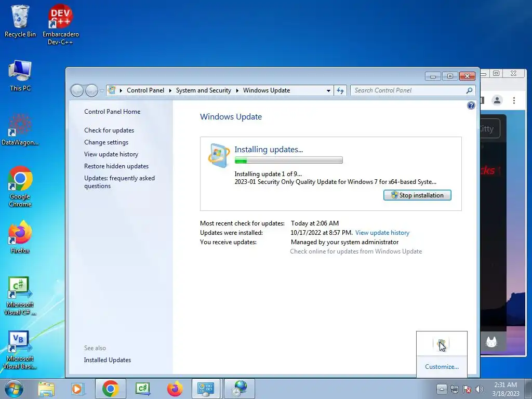Click Control Panel in the breadcrumb
This screenshot has width=532, height=399.
[x=145, y=90]
